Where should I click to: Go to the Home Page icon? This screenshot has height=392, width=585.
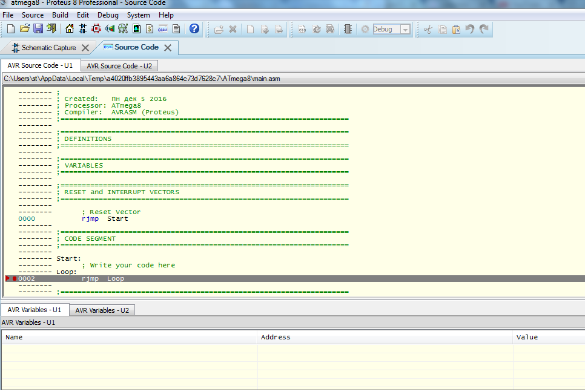(x=70, y=28)
